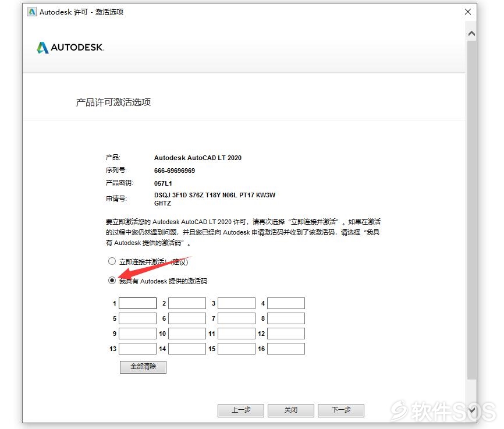Viewport: 504px width, 429px height.
Task: Click activation code field 8
Action: [x=286, y=318]
